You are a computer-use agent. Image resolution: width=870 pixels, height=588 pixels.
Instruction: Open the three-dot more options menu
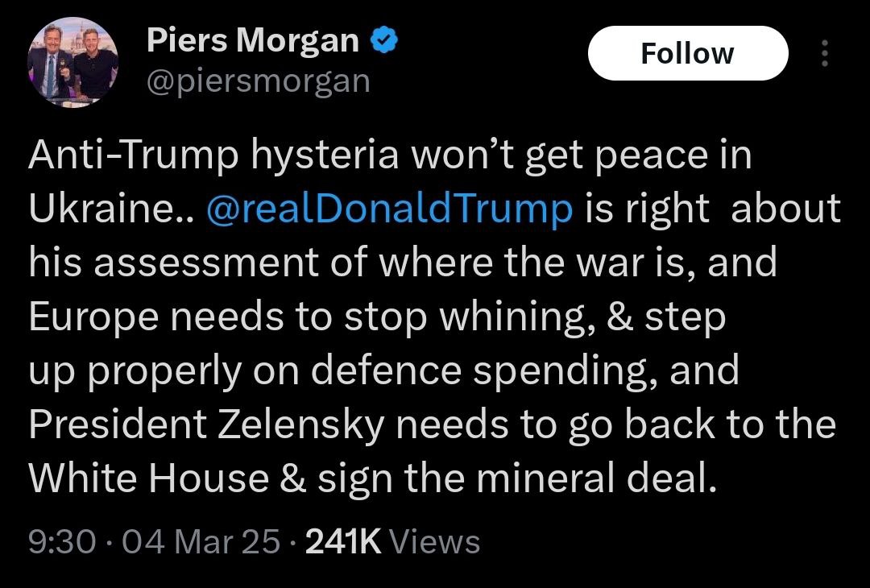point(823,53)
